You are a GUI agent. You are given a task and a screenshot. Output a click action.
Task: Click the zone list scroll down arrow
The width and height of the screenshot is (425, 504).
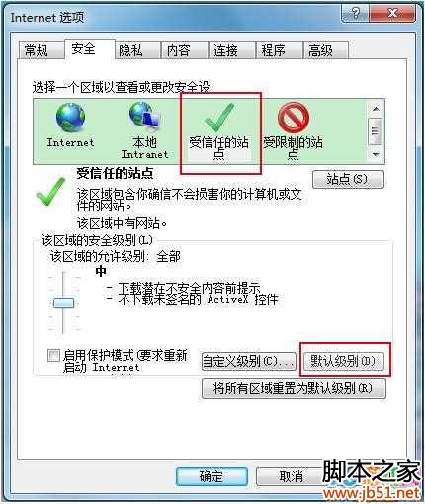[x=376, y=154]
